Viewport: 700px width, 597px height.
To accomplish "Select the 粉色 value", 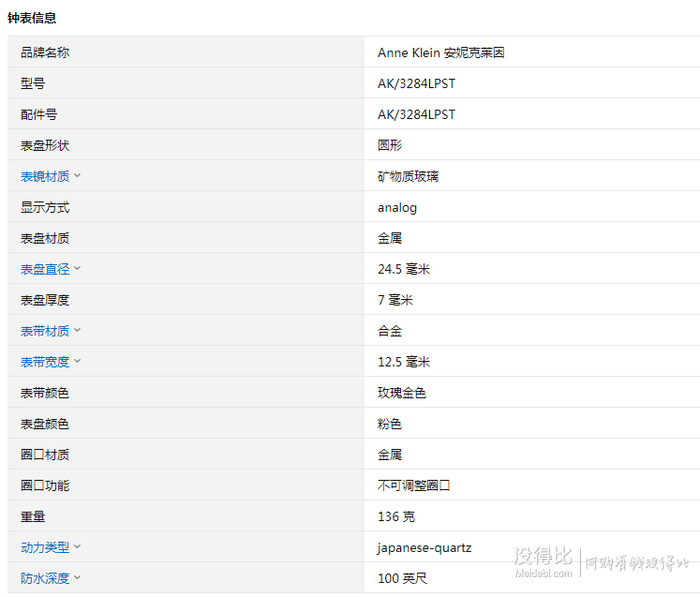I will click(x=390, y=424).
